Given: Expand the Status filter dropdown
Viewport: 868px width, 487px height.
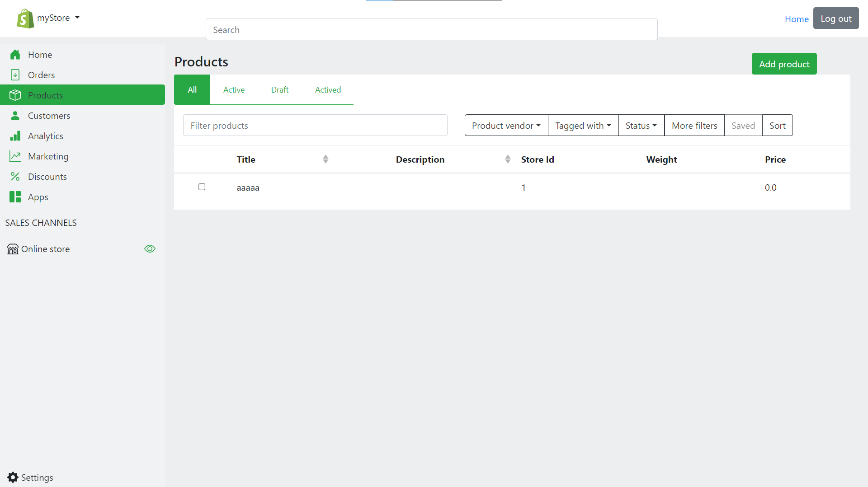Looking at the screenshot, I should click(x=641, y=125).
